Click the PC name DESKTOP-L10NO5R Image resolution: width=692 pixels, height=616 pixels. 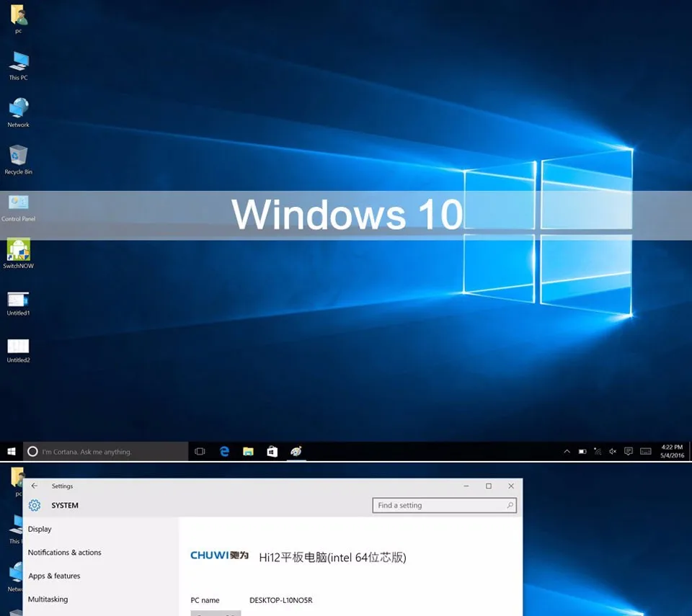coord(280,600)
